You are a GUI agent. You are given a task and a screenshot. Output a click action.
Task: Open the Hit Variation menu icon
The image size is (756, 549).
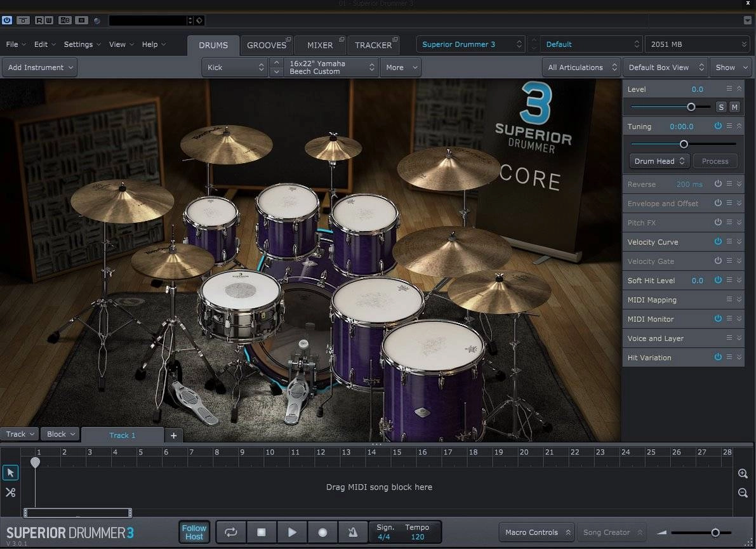pyautogui.click(x=729, y=357)
